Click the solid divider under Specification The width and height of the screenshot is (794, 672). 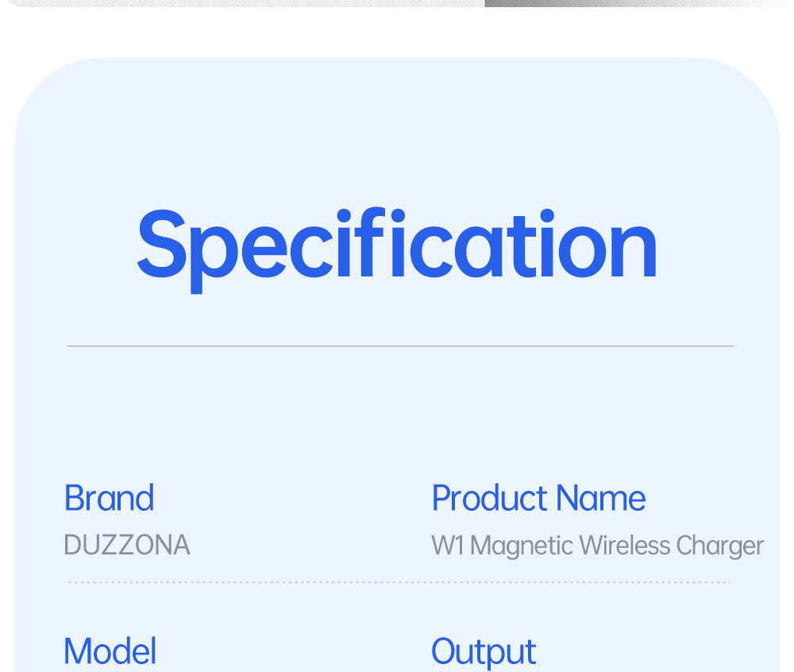pyautogui.click(x=400, y=346)
